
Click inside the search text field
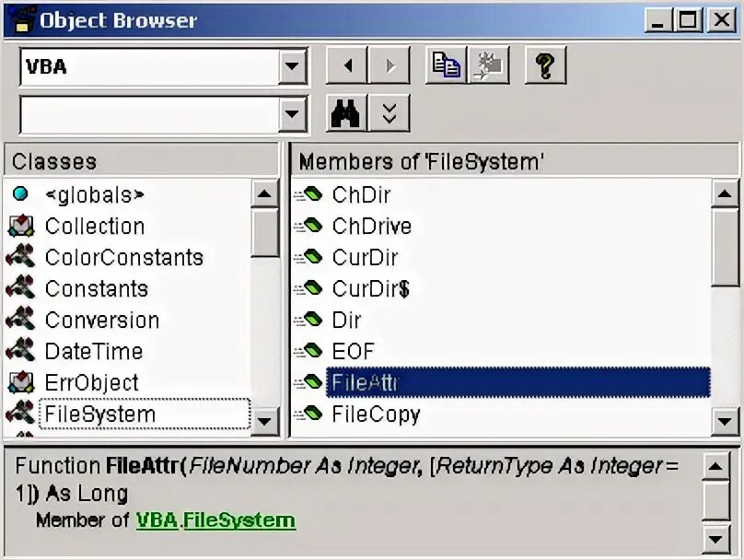click(x=149, y=115)
